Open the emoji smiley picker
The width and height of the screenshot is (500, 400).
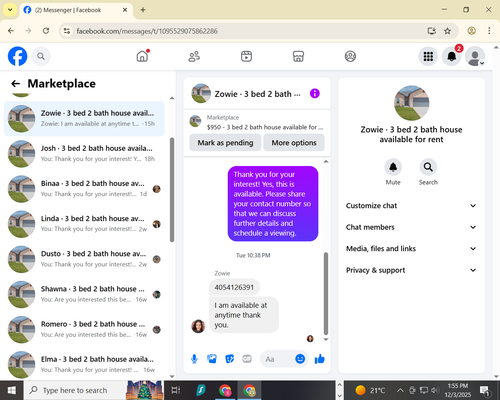click(300, 359)
